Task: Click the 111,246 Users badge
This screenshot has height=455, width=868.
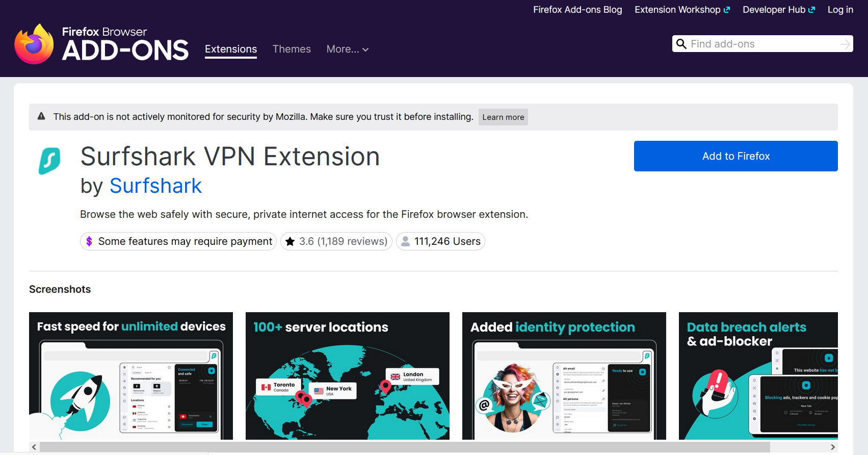Action: tap(440, 241)
